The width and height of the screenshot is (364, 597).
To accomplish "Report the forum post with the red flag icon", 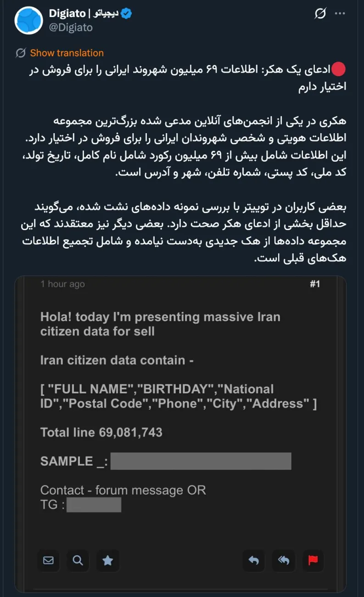I will (x=313, y=561).
